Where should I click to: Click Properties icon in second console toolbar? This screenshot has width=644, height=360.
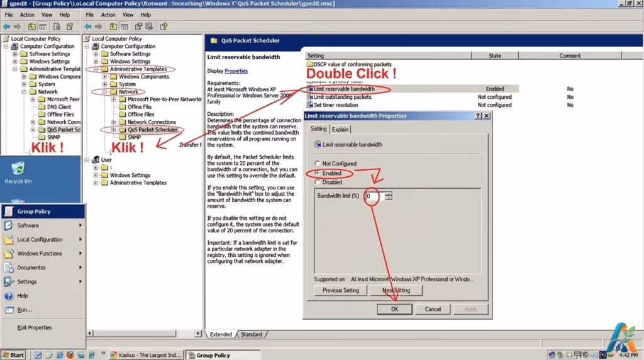point(138,26)
